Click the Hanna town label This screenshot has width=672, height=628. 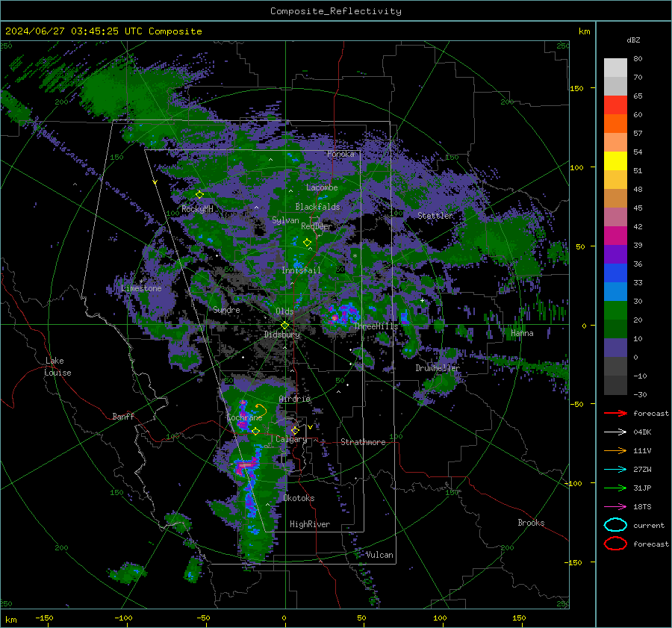click(x=522, y=333)
